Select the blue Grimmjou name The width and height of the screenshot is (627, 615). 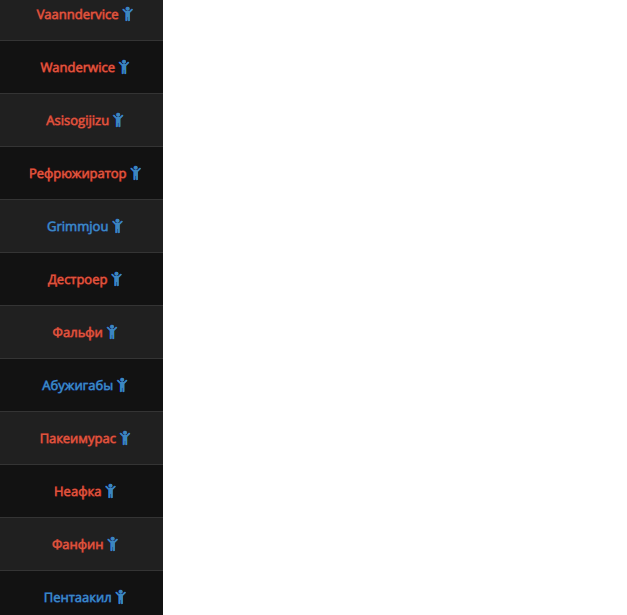click(x=78, y=227)
